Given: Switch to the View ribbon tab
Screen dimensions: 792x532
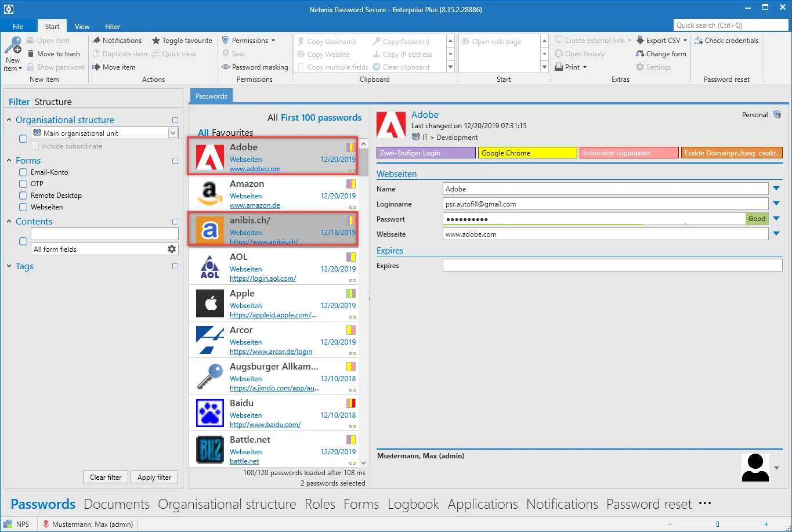Looking at the screenshot, I should tap(82, 26).
